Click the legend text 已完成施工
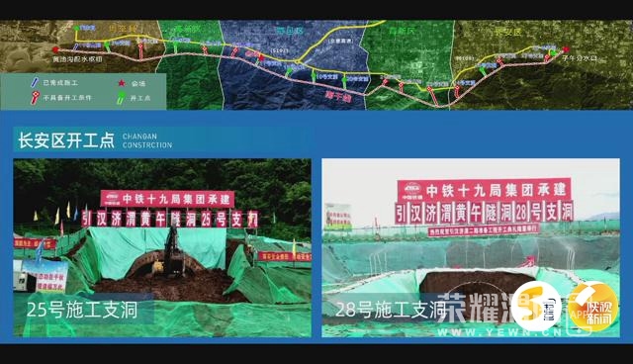 60,83
